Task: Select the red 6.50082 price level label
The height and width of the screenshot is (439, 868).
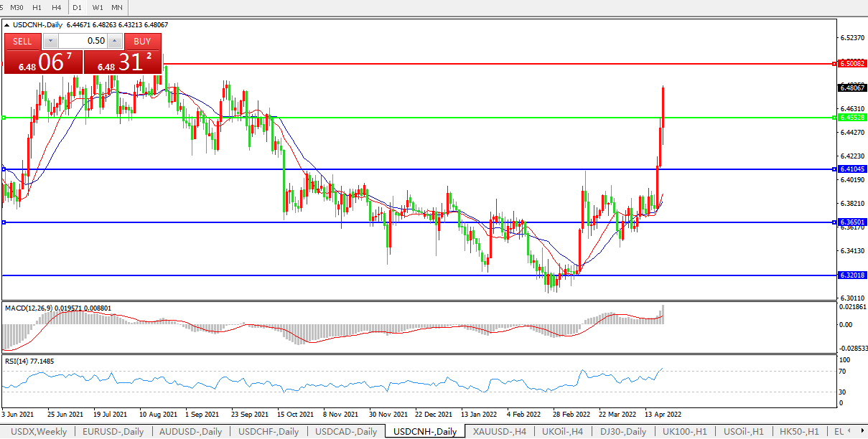Action: pyautogui.click(x=852, y=64)
